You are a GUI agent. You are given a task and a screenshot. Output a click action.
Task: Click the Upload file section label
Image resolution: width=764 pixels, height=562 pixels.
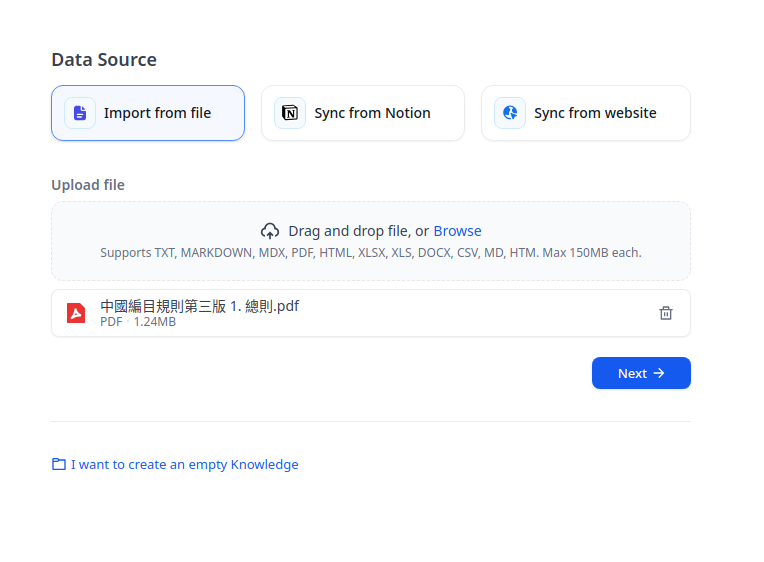click(x=88, y=185)
